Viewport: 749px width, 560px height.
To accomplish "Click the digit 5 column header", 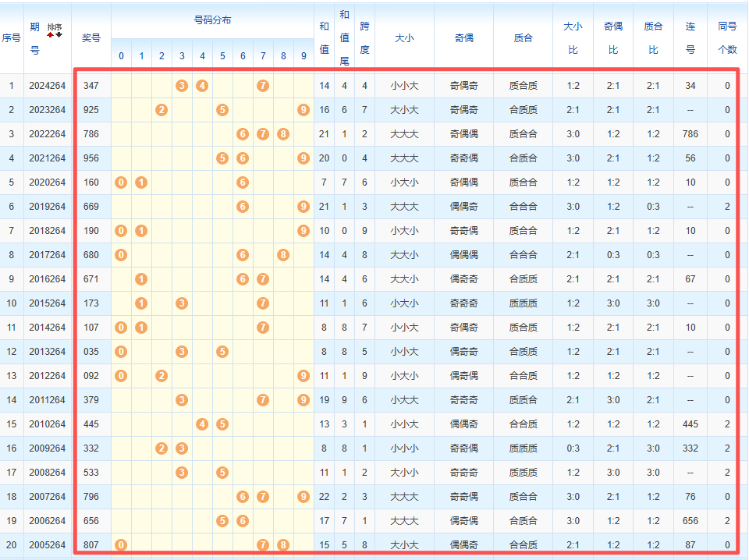I will coord(222,56).
